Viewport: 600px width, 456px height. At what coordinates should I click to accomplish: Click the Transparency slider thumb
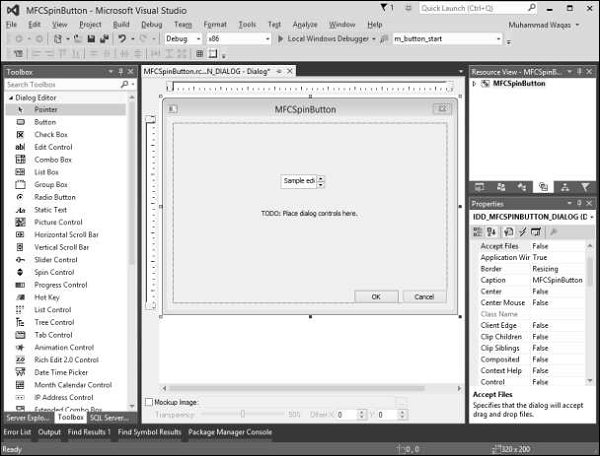pos(243,414)
